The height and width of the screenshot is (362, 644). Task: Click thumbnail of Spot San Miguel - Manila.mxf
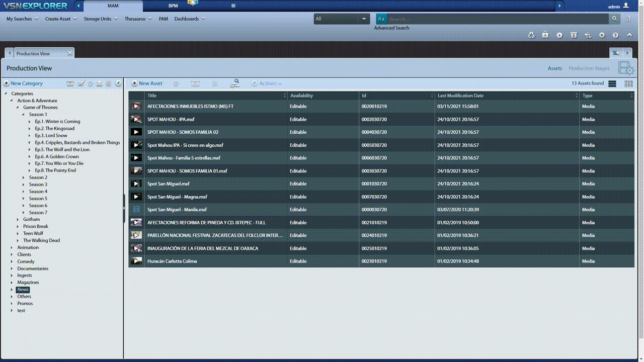click(136, 210)
